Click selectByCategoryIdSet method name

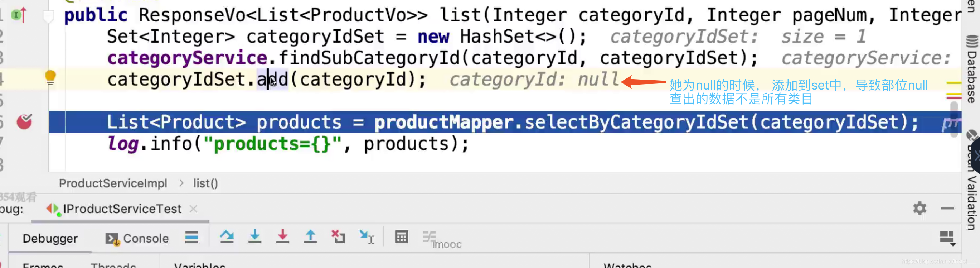point(636,123)
